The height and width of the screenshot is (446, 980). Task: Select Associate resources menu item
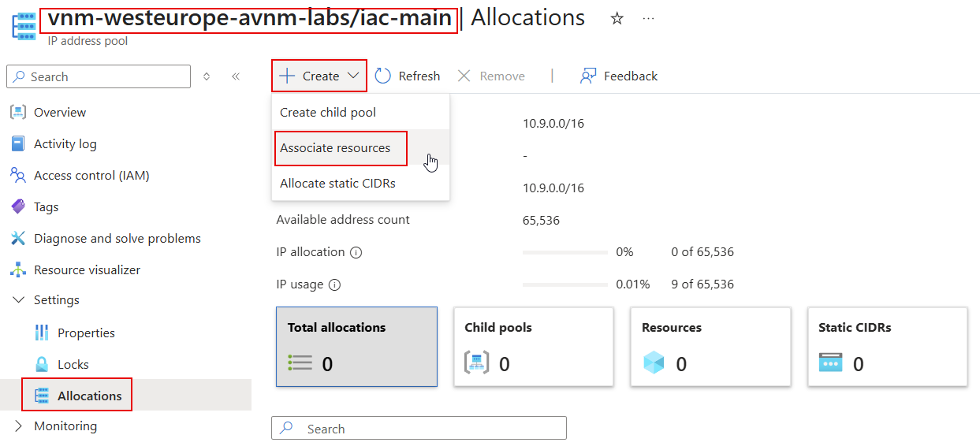click(335, 148)
